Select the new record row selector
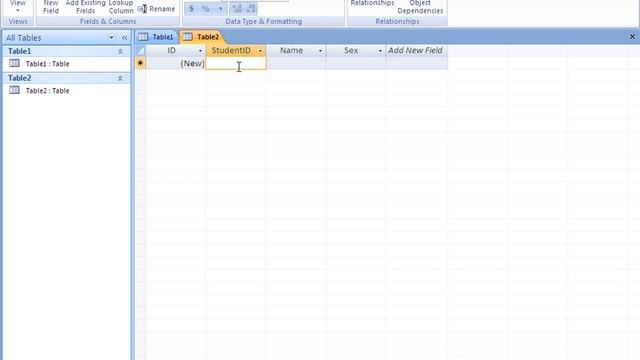The width and height of the screenshot is (640, 360). point(140,63)
